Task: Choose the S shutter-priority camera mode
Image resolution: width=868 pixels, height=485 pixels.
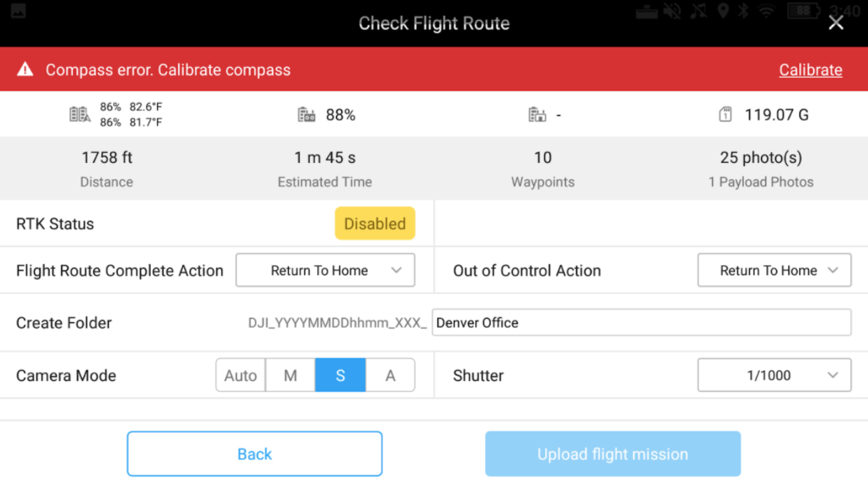Action: 340,375
